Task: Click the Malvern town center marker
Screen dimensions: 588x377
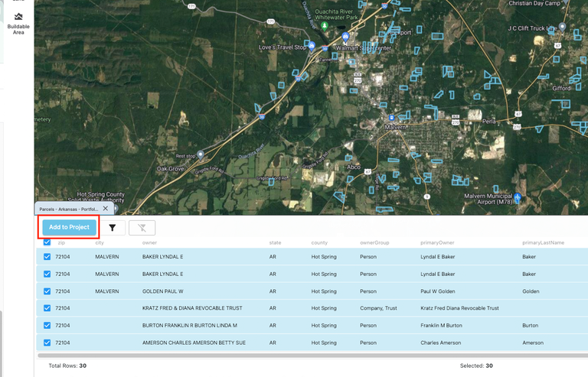Action: (x=391, y=118)
